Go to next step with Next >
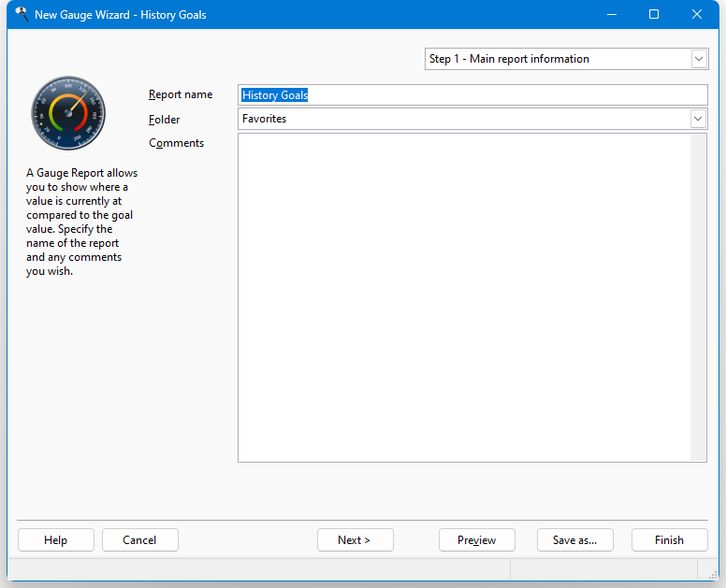 pos(356,540)
